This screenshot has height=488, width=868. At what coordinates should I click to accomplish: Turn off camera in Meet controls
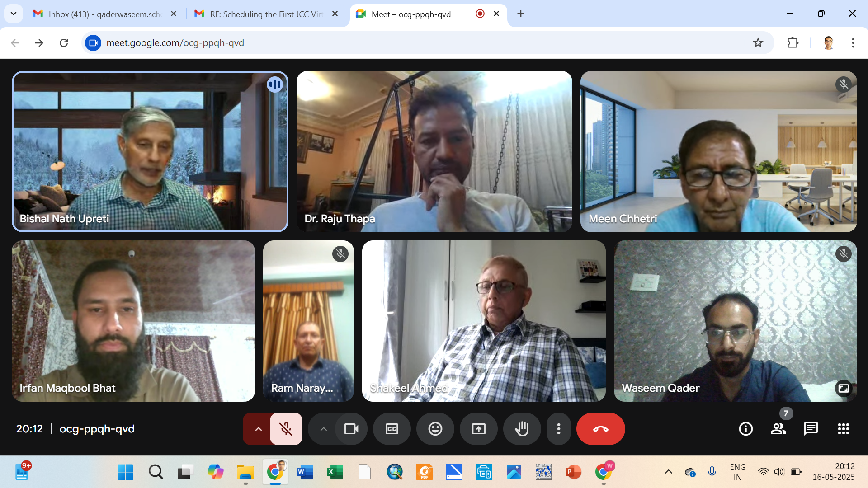click(x=351, y=429)
